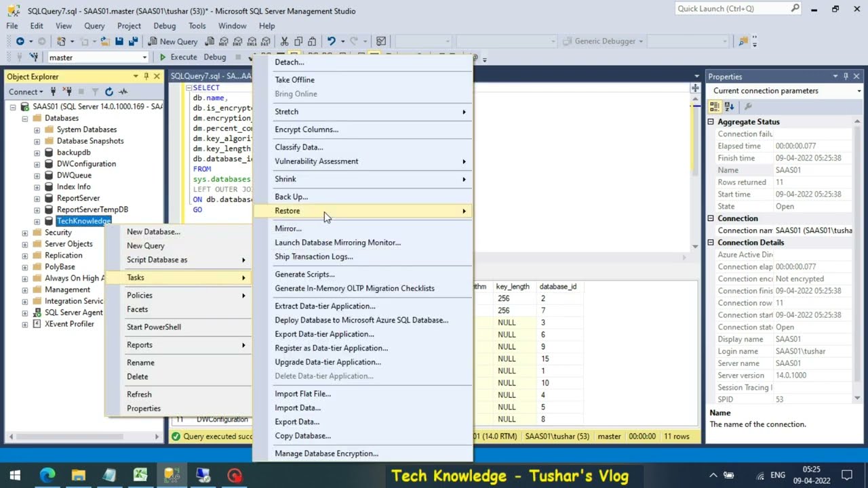This screenshot has width=868, height=488.
Task: Click the New Project toolbar icon
Action: (x=62, y=41)
